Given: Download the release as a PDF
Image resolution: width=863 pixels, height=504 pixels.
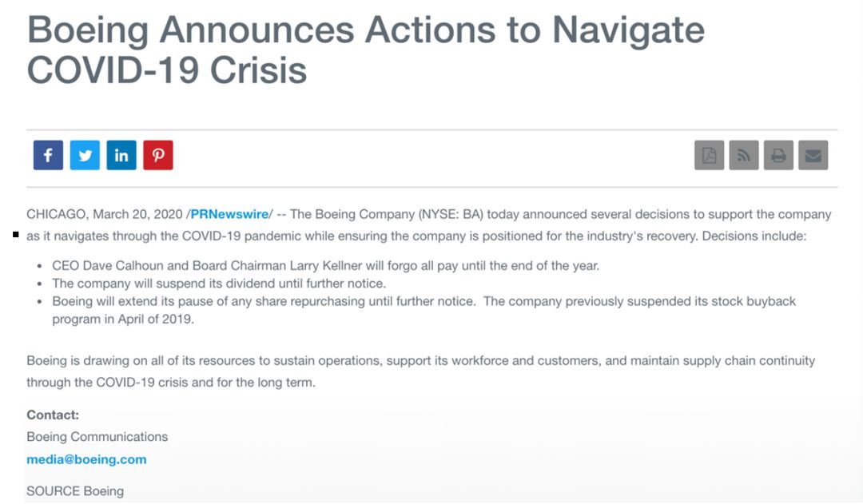Looking at the screenshot, I should coord(709,155).
